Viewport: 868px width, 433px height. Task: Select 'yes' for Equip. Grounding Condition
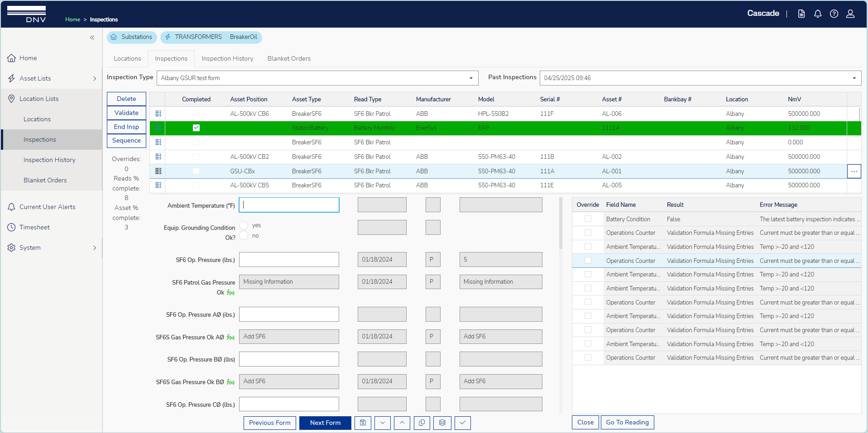click(x=244, y=225)
